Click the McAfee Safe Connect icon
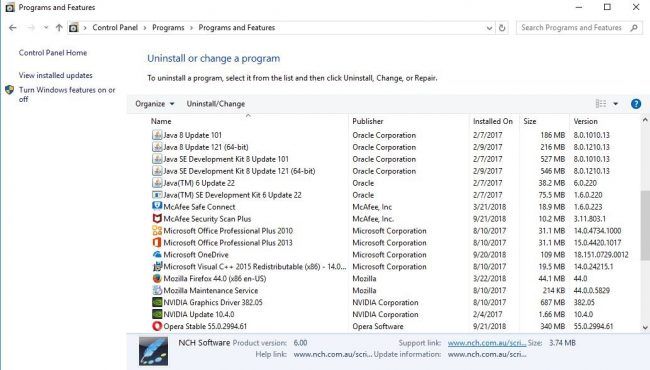 point(157,206)
